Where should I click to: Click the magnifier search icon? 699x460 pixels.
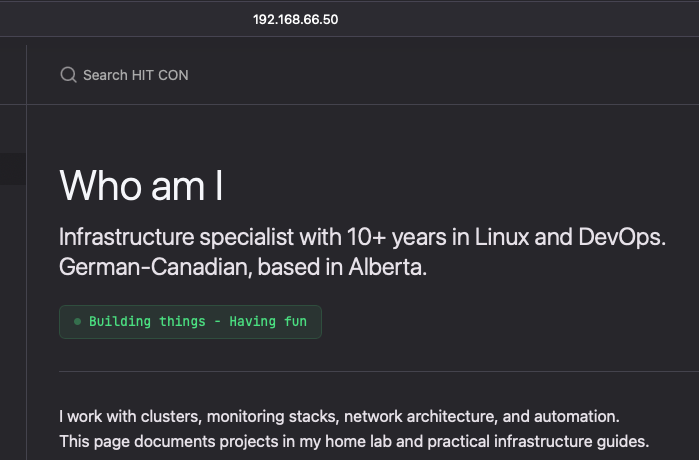pos(68,75)
